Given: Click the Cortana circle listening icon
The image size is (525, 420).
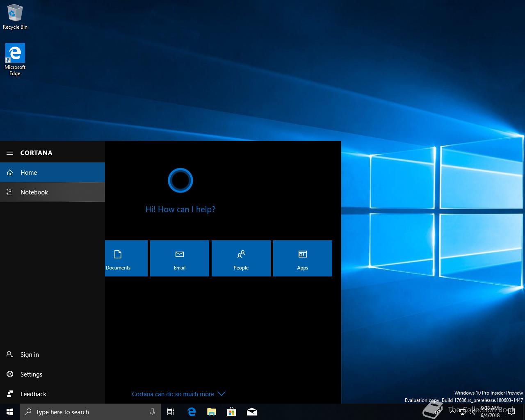Looking at the screenshot, I should click(180, 180).
